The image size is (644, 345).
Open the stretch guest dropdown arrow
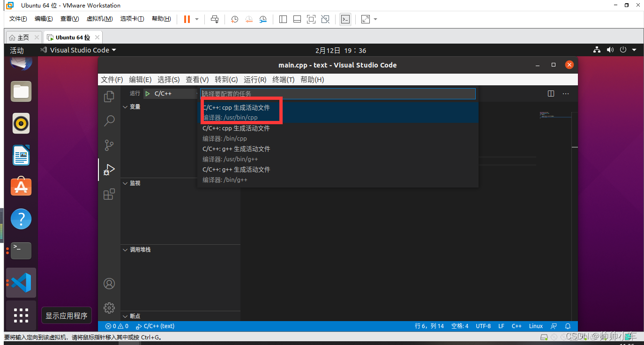click(375, 19)
